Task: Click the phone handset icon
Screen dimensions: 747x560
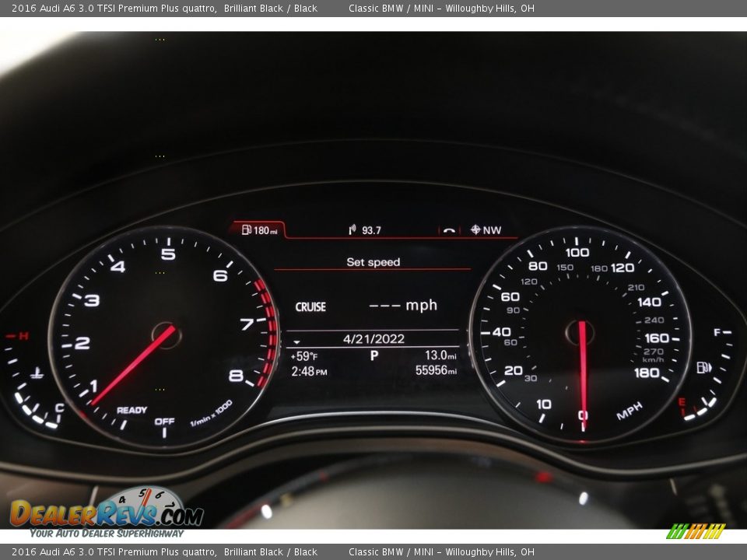Action: point(449,230)
